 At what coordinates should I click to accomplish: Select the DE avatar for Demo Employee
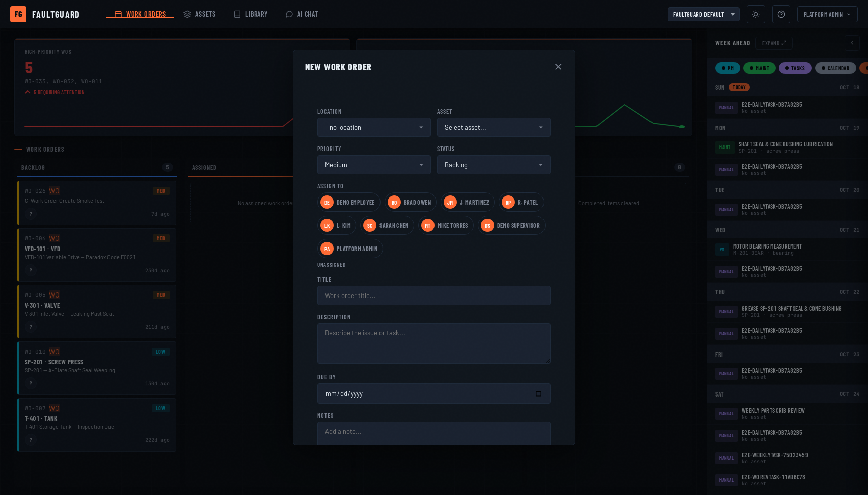tap(327, 202)
